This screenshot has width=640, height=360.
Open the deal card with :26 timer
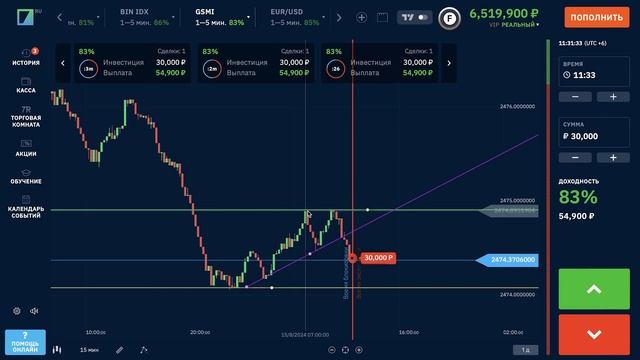380,63
